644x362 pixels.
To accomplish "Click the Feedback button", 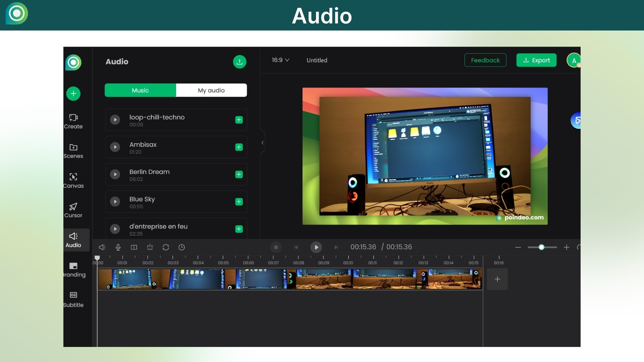I will (x=485, y=60).
